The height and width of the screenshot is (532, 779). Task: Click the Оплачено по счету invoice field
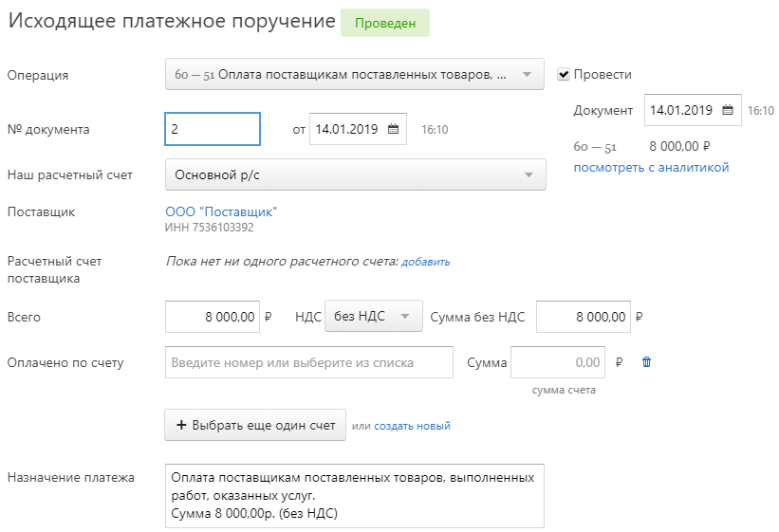[x=308, y=362]
